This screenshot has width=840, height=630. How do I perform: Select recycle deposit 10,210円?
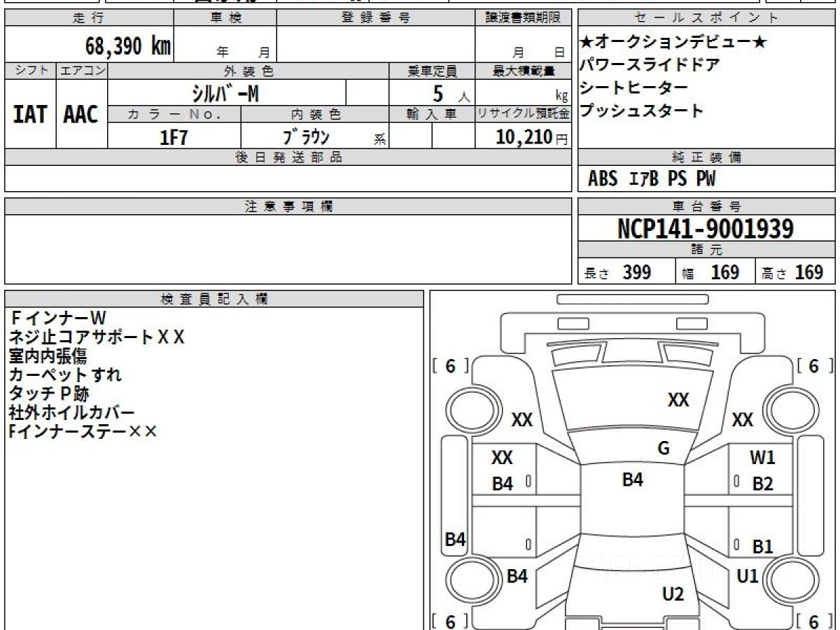532,137
